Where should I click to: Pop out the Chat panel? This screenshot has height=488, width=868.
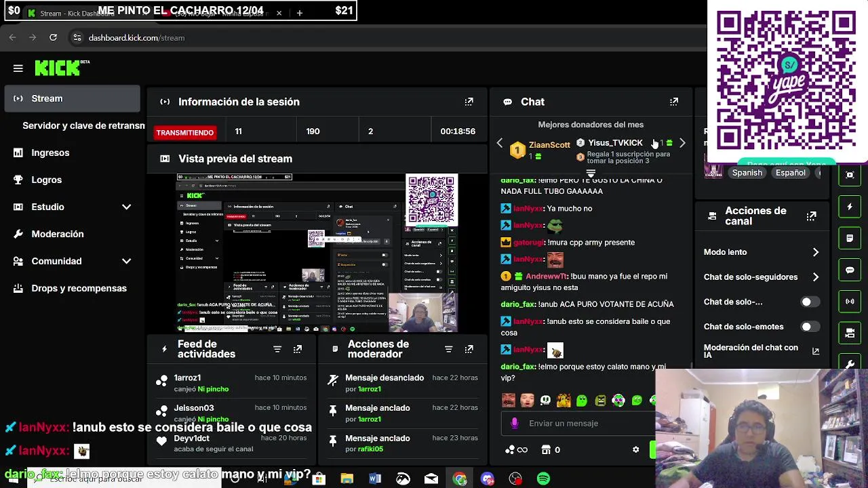(x=673, y=102)
